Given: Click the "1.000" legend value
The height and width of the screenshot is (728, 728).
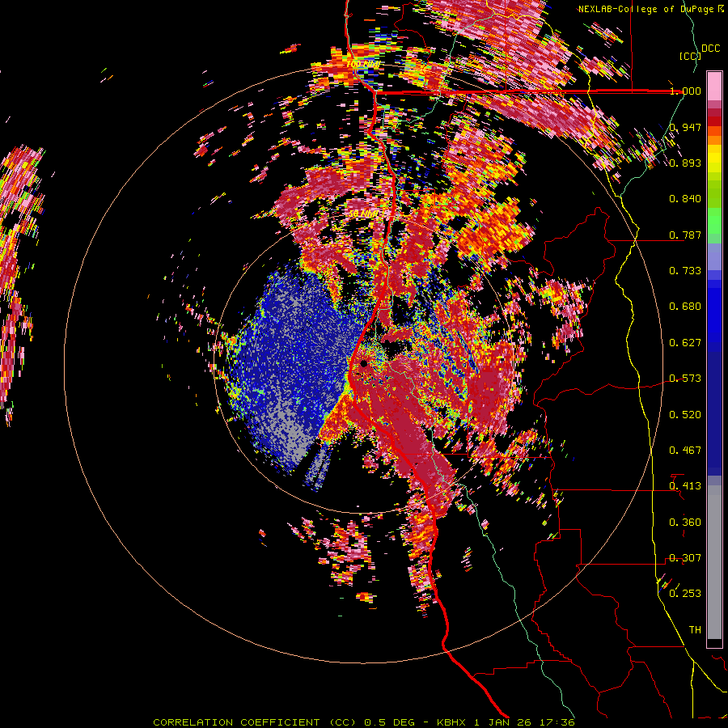Looking at the screenshot, I should pyautogui.click(x=685, y=91).
